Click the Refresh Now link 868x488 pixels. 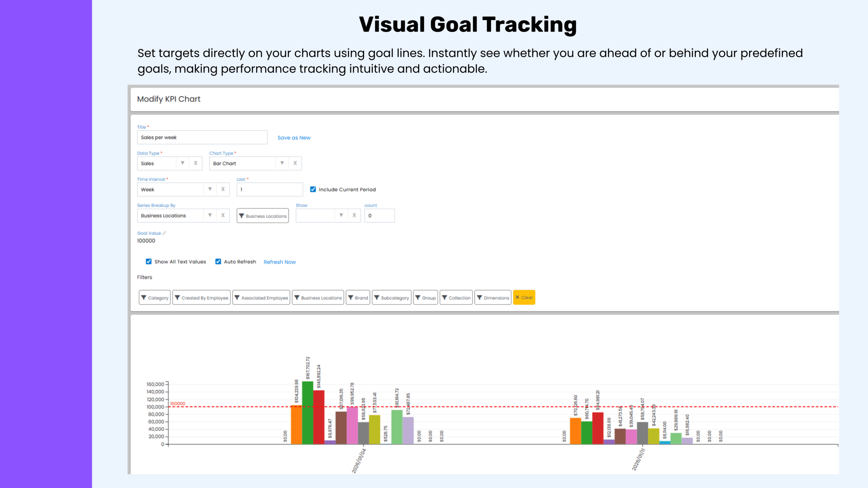(x=279, y=262)
